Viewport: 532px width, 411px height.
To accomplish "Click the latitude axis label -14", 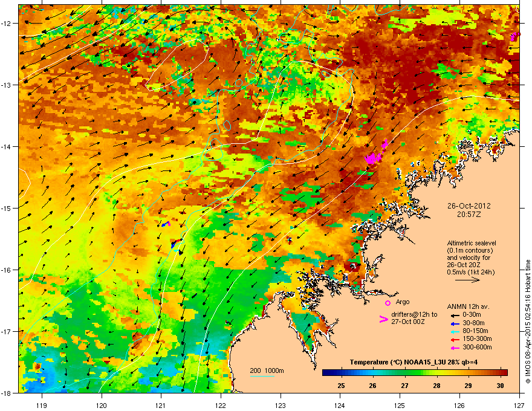I will pos(7,146).
